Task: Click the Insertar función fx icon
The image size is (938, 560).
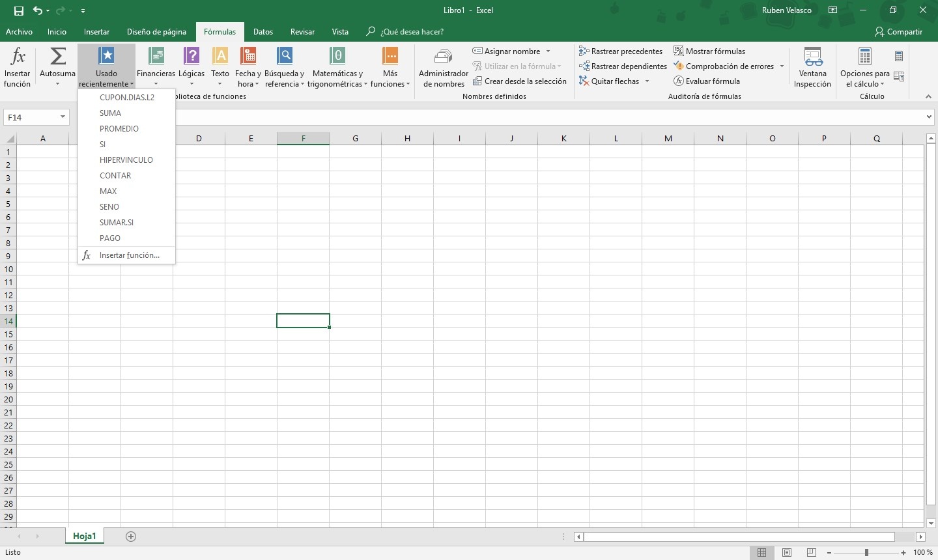Action: coord(18,57)
